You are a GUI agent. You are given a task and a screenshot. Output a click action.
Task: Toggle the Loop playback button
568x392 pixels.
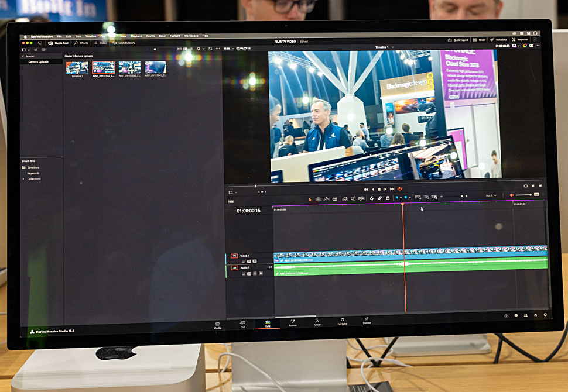[400, 188]
